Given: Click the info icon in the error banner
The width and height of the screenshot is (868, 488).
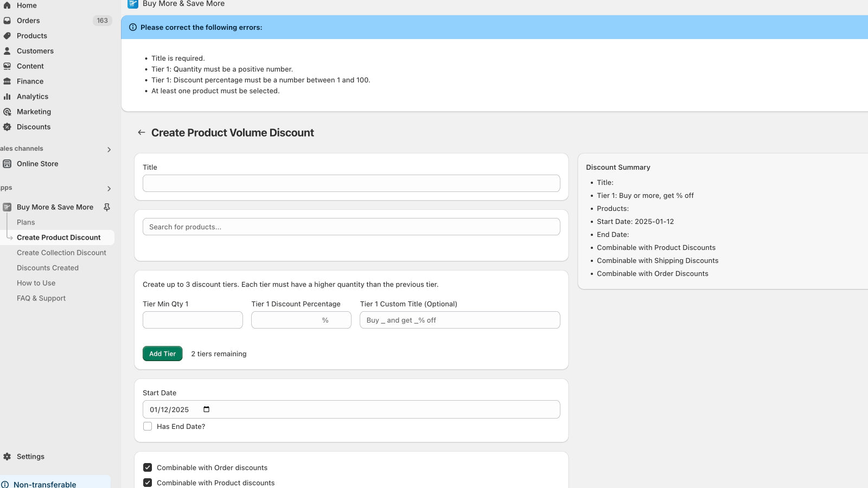Looking at the screenshot, I should coord(133,27).
